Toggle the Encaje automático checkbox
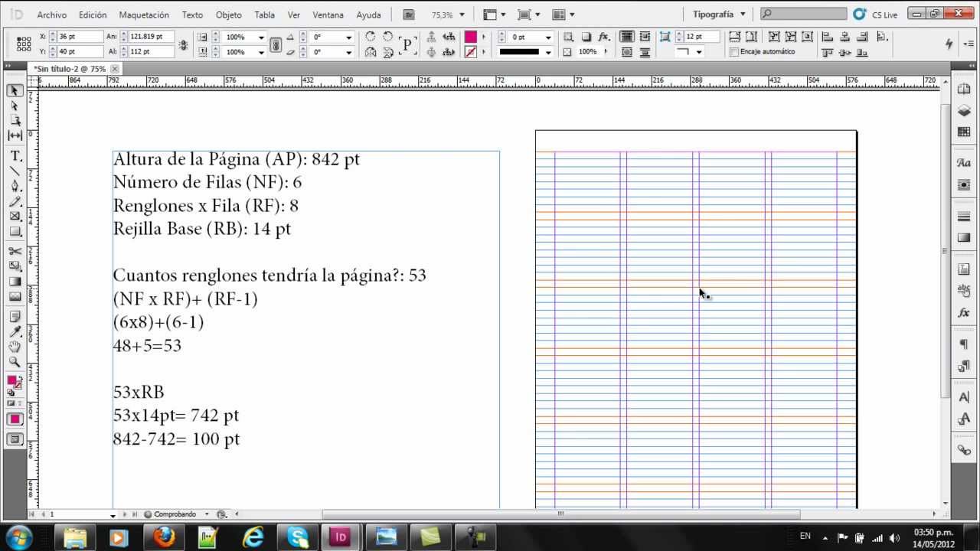 coord(734,52)
